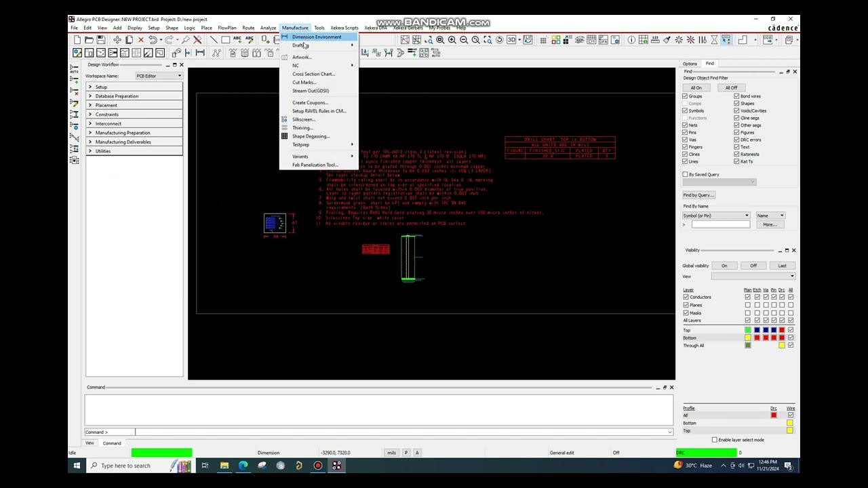Expand the Placement workflow section
868x488 pixels.
pyautogui.click(x=134, y=106)
